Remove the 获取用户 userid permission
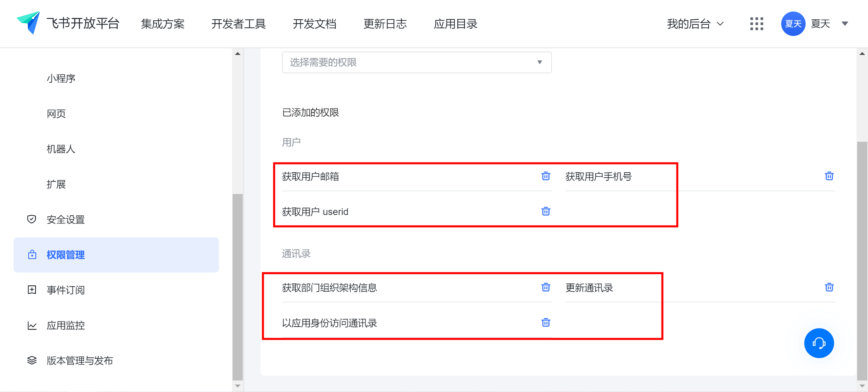Image resolution: width=868 pixels, height=392 pixels. 546,211
